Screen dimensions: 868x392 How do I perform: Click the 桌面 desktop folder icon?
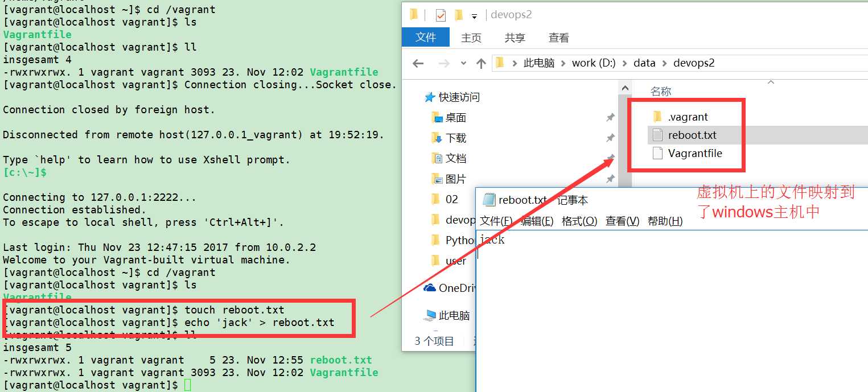[x=437, y=118]
